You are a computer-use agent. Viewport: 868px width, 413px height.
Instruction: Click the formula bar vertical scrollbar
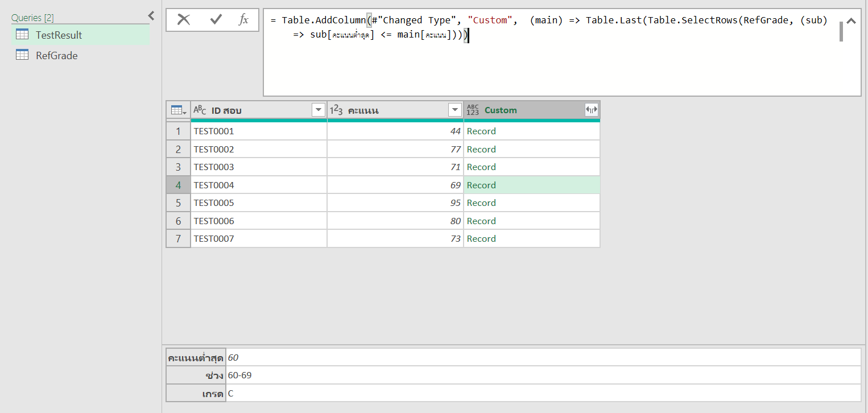click(x=841, y=31)
